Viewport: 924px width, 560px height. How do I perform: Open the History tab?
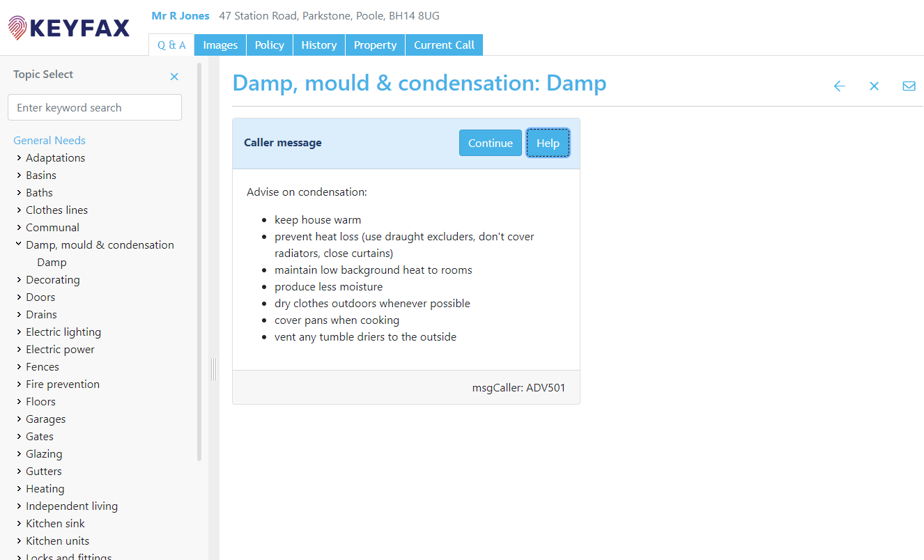(x=318, y=45)
